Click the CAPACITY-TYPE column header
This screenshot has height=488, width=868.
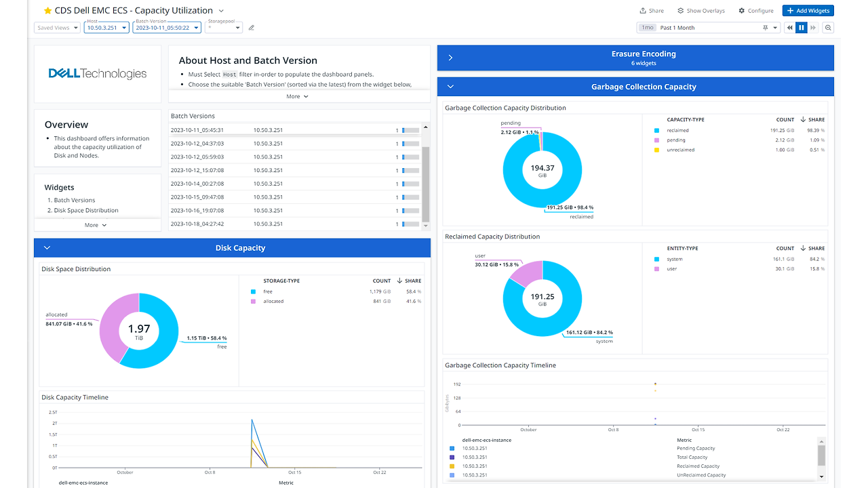pos(686,119)
